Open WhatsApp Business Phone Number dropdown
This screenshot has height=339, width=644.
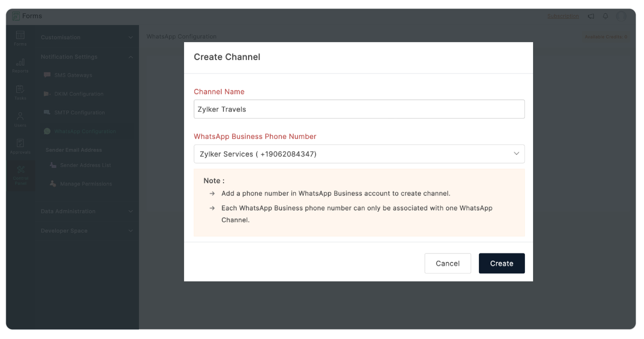point(359,154)
